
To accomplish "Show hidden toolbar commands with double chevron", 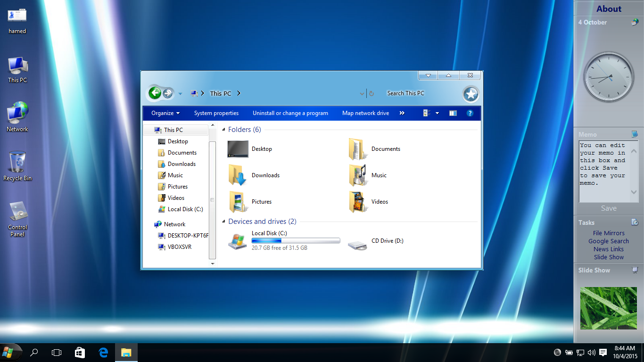I will [402, 113].
